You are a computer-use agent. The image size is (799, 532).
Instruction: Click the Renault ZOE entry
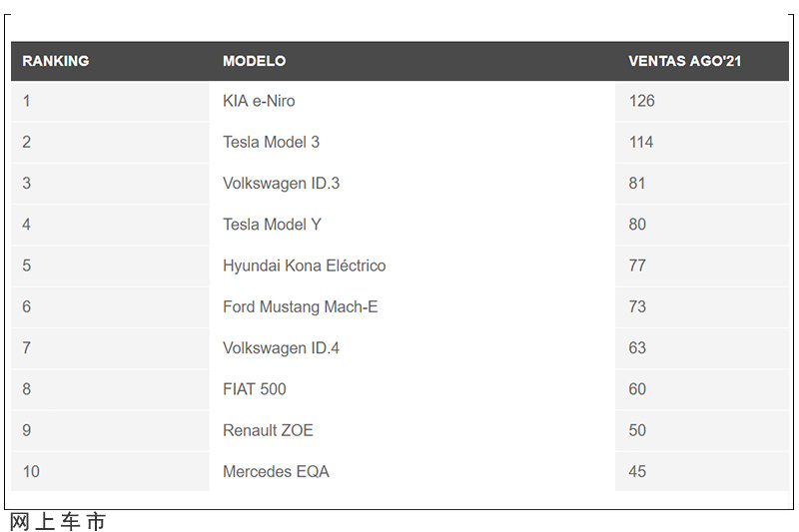411,431
